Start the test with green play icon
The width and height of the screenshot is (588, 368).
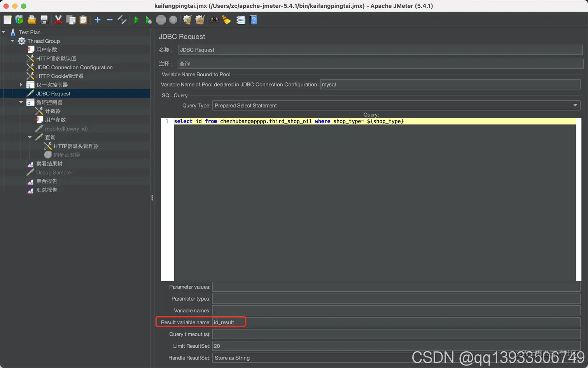(136, 20)
